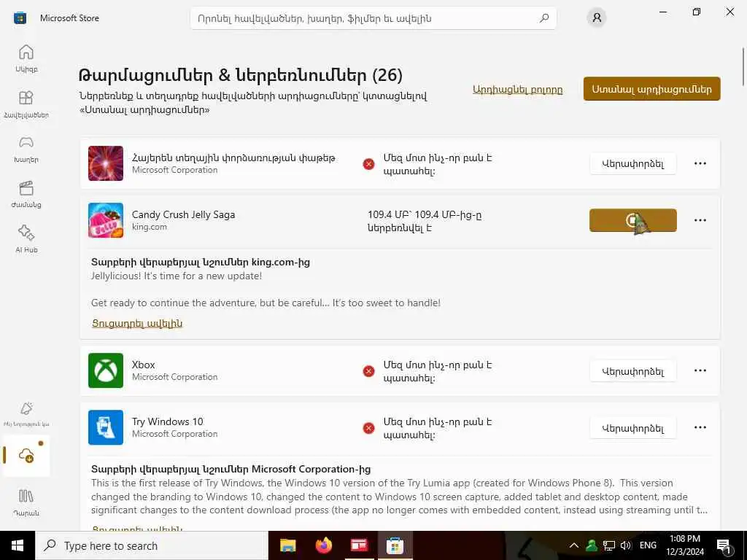The width and height of the screenshot is (747, 560).
Task: Select the Downloads sidebar item
Action: click(x=26, y=455)
